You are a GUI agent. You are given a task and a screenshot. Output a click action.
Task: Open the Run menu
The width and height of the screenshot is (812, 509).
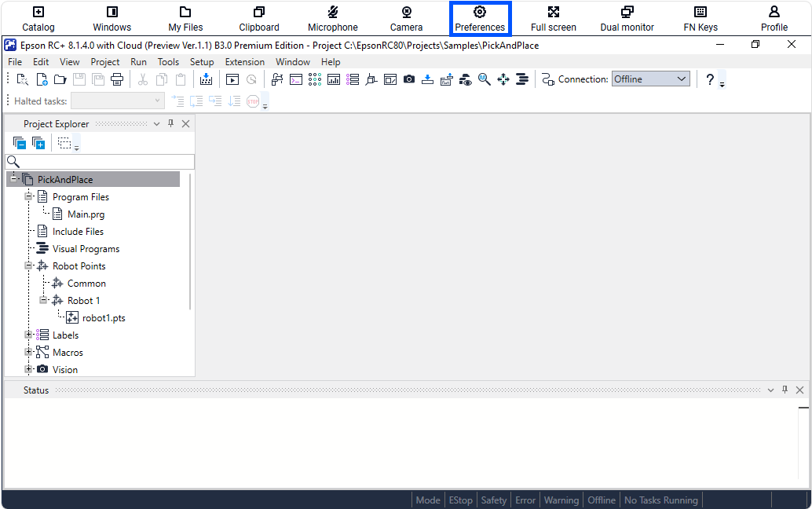138,61
